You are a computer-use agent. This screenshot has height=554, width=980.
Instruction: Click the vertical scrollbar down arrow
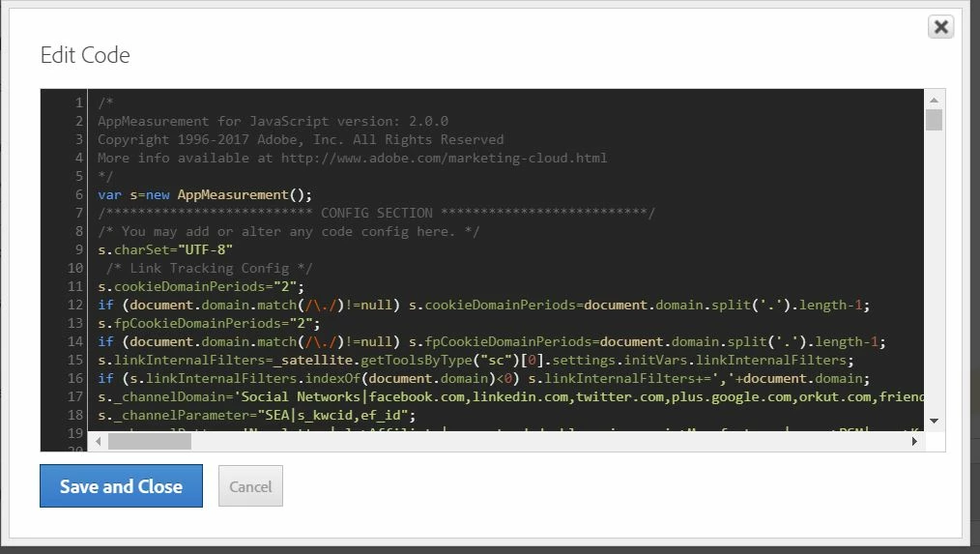934,421
